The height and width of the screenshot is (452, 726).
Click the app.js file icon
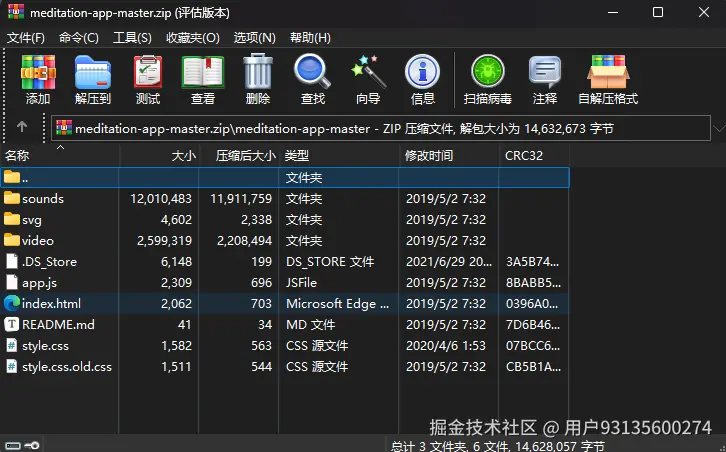(x=12, y=282)
